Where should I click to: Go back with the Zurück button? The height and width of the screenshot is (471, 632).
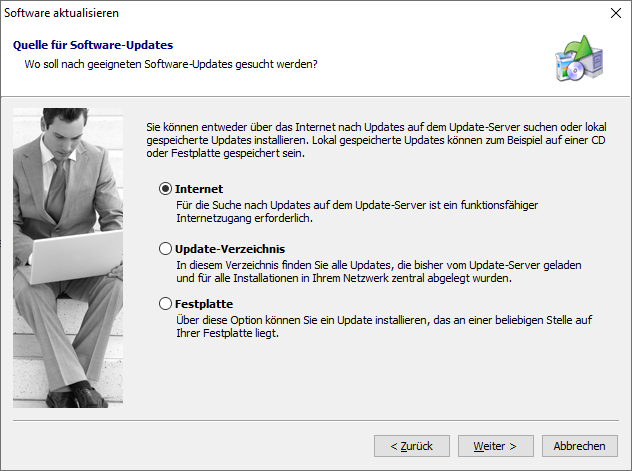point(411,445)
